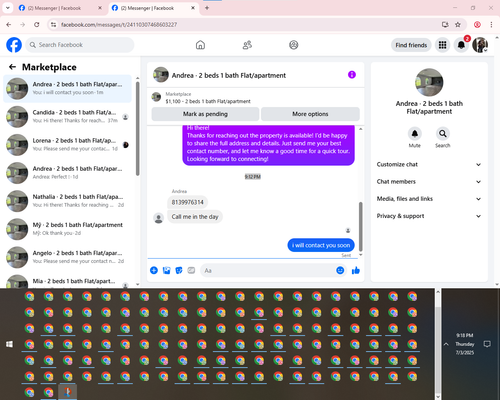Viewport: 500px width, 400px height.
Task: Open Andrea conversation header title
Action: (229, 75)
